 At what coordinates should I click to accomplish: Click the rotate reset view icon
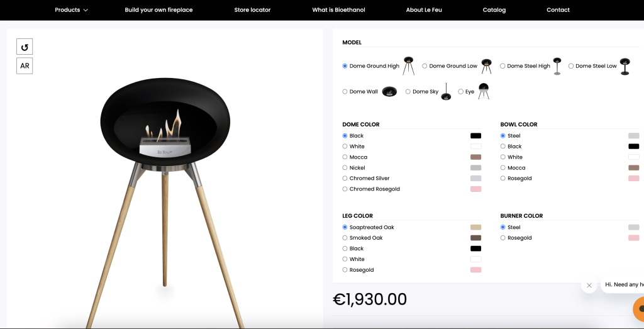coord(25,47)
